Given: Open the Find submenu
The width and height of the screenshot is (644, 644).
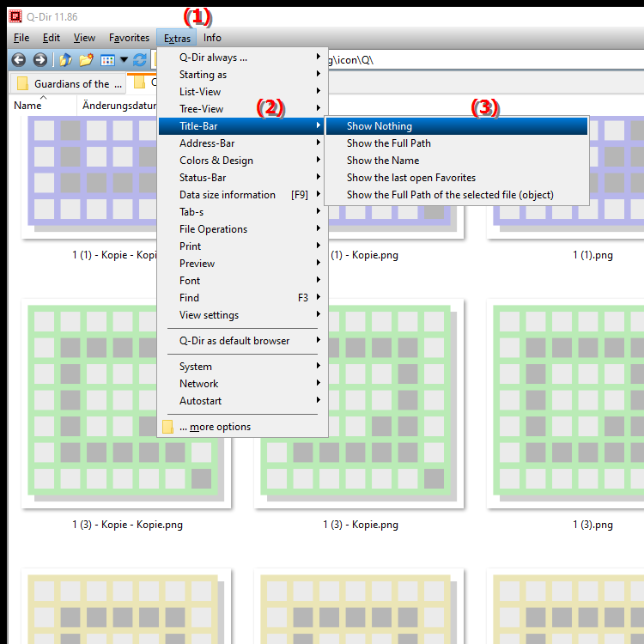Looking at the screenshot, I should point(243,298).
